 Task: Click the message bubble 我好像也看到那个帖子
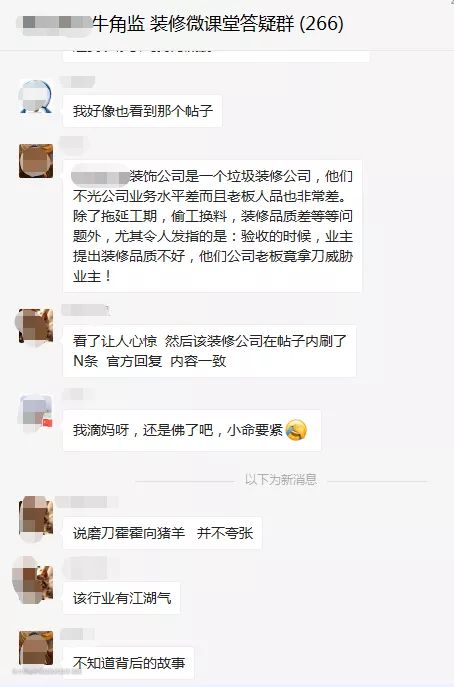click(142, 111)
